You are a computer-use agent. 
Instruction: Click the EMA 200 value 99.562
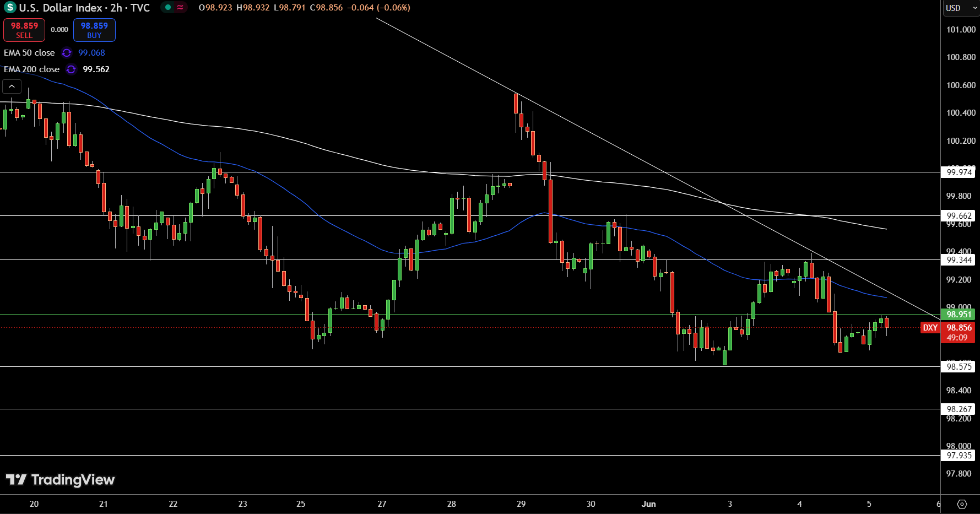click(96, 69)
